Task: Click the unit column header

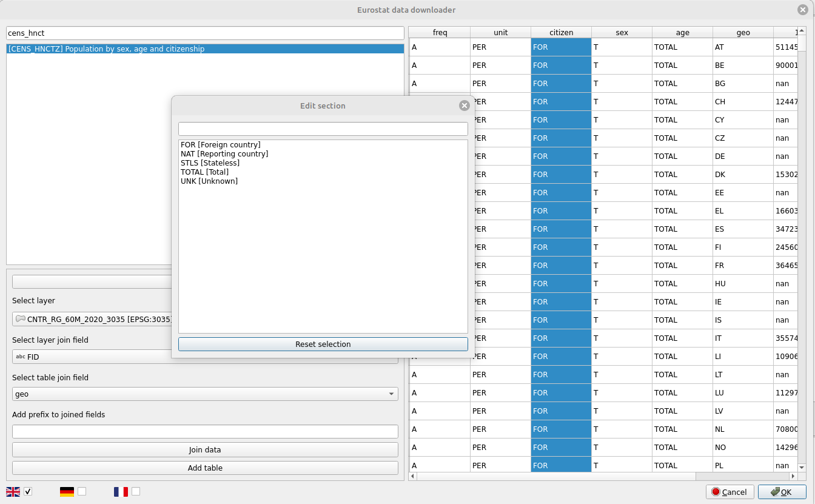Action: coord(500,33)
